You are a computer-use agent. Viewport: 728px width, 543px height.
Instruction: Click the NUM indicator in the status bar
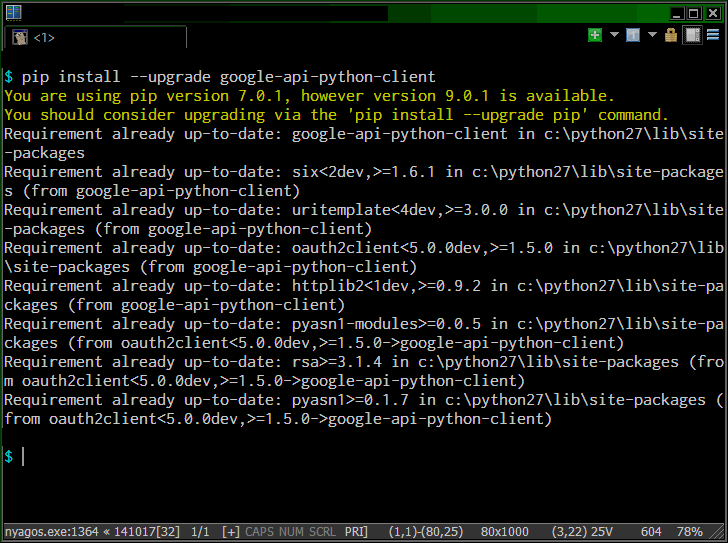point(292,532)
